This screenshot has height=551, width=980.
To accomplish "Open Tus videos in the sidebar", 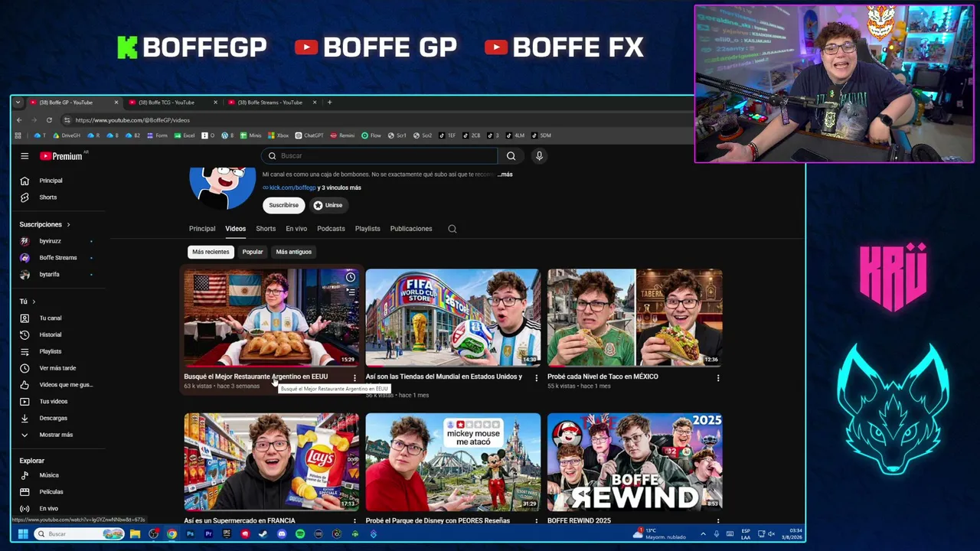I will pos(54,402).
